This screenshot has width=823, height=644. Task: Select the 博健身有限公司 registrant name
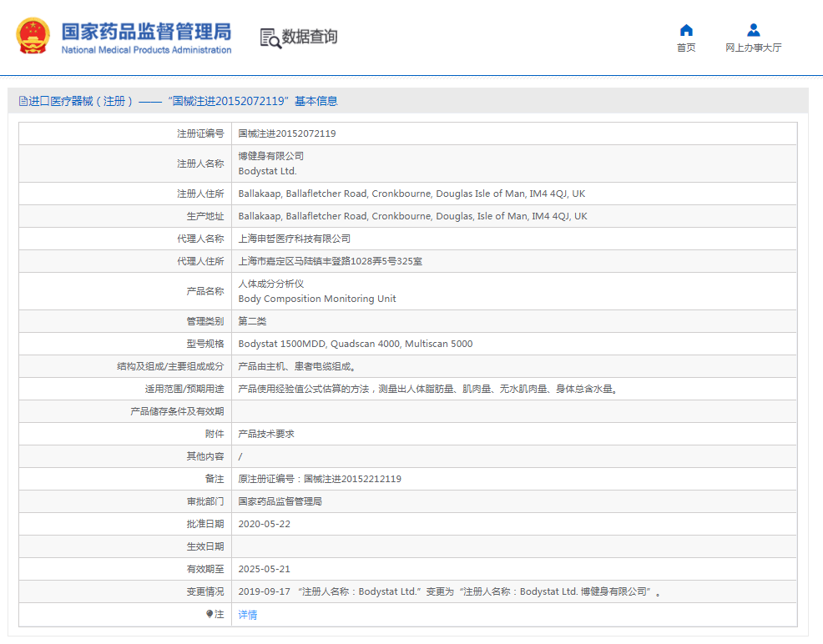coord(270,156)
